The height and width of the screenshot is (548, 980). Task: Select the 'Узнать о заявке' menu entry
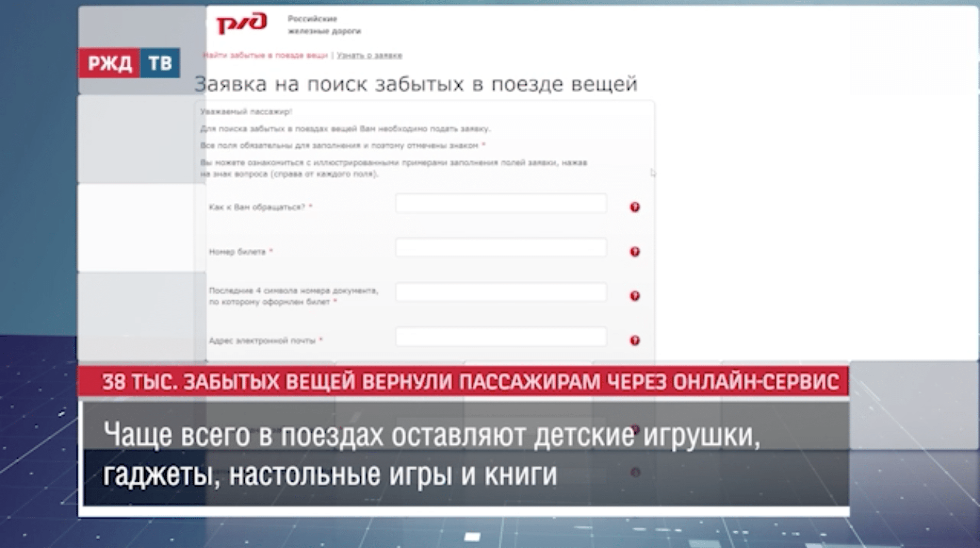369,55
